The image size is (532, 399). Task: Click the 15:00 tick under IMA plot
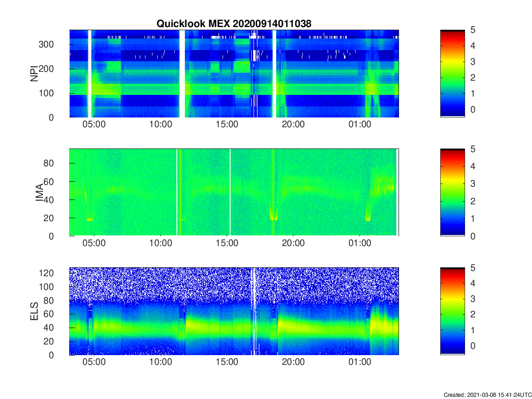pos(227,244)
